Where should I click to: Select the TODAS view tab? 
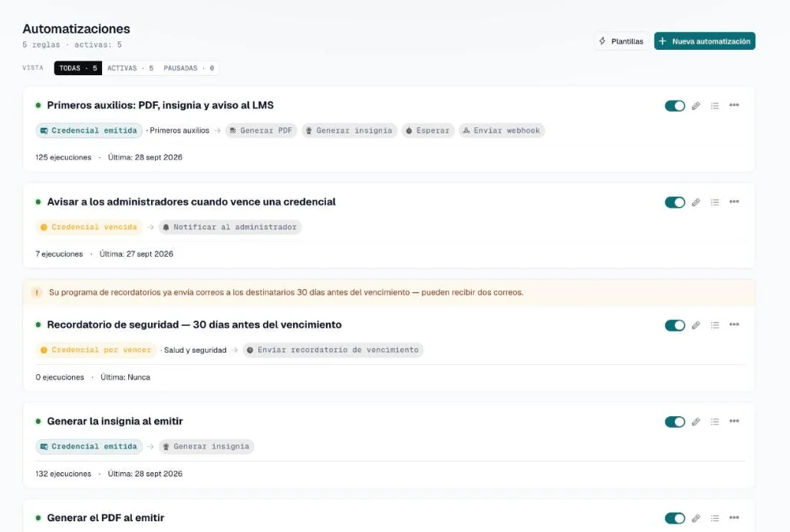[x=78, y=68]
